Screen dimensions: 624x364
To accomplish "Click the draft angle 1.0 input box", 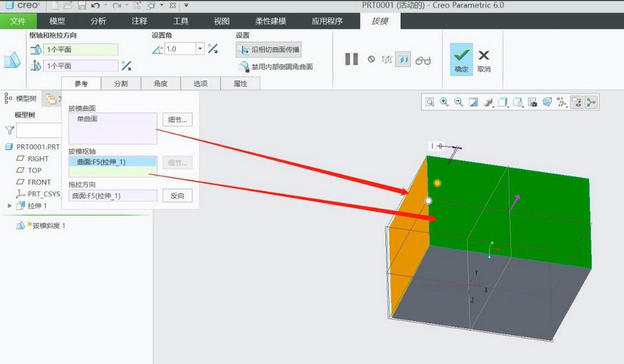I will coord(180,49).
